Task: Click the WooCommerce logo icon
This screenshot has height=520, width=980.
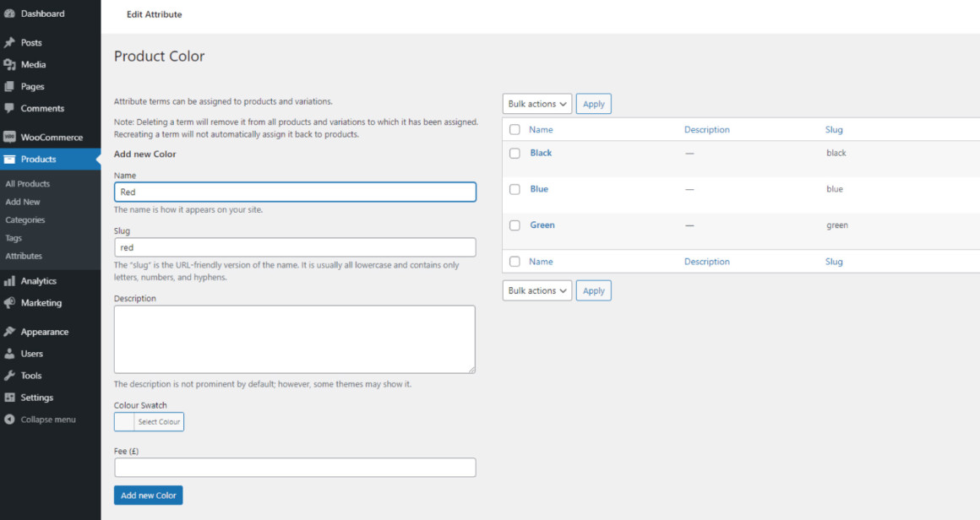Action: (x=9, y=137)
